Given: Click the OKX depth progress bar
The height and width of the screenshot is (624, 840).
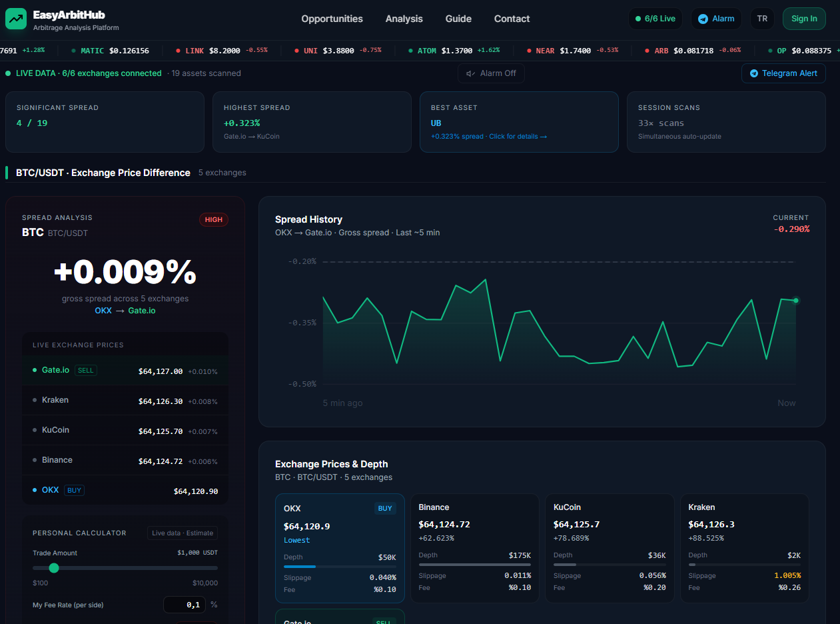Looking at the screenshot, I should click(x=340, y=567).
